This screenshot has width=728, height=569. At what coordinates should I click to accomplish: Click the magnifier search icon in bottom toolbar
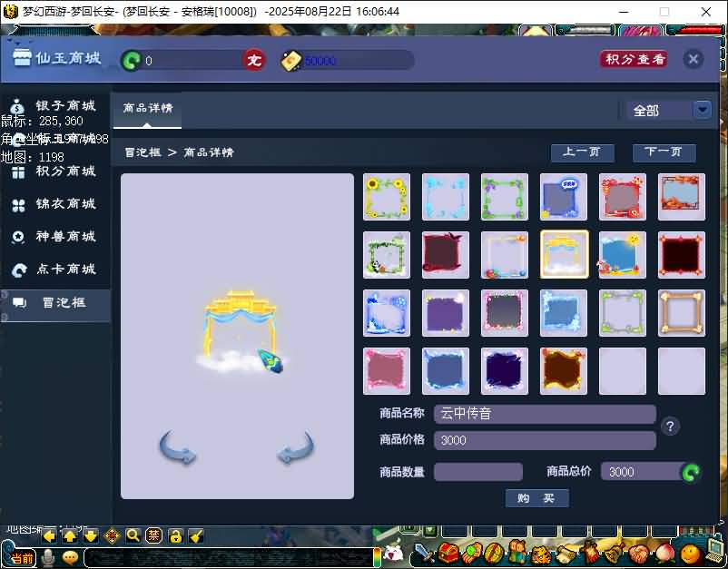coord(133,535)
